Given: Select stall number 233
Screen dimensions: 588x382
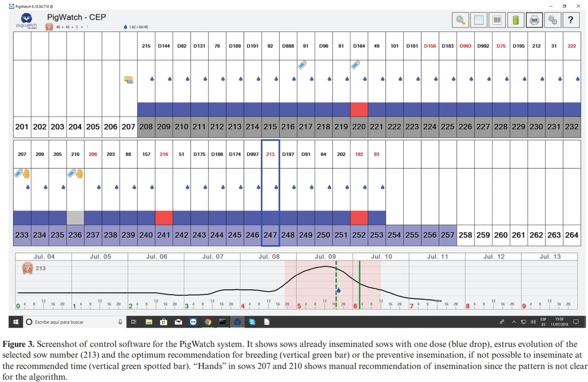Looking at the screenshot, I should (22, 235).
